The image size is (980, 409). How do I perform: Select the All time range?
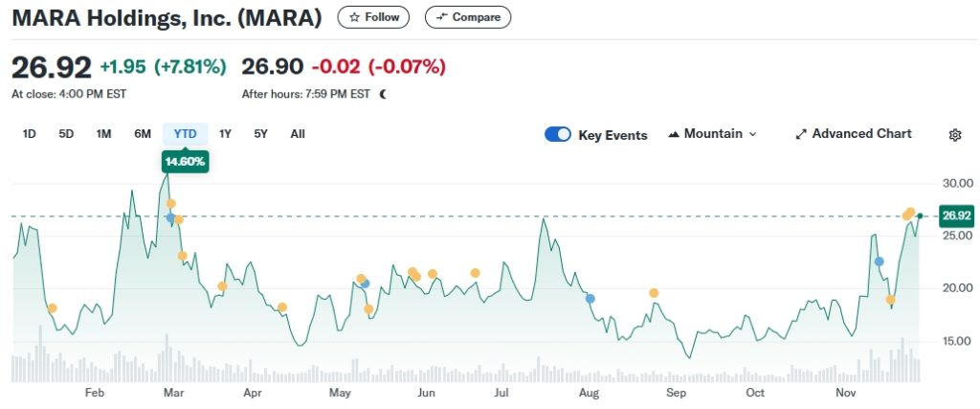coord(298,134)
